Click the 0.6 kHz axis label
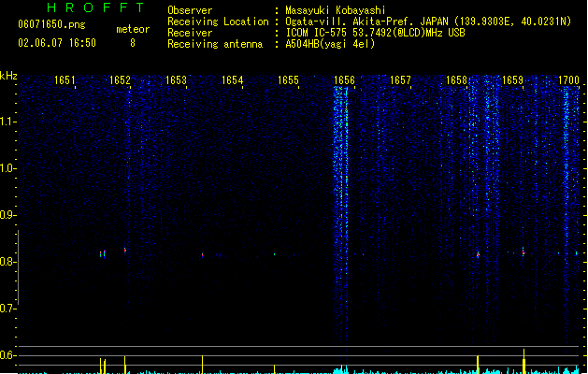The height and width of the screenshot is (374, 588). point(7,355)
